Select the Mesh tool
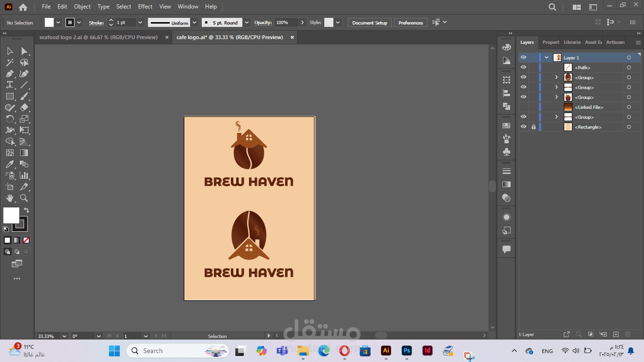Image resolution: width=644 pixels, height=362 pixels. [x=9, y=153]
